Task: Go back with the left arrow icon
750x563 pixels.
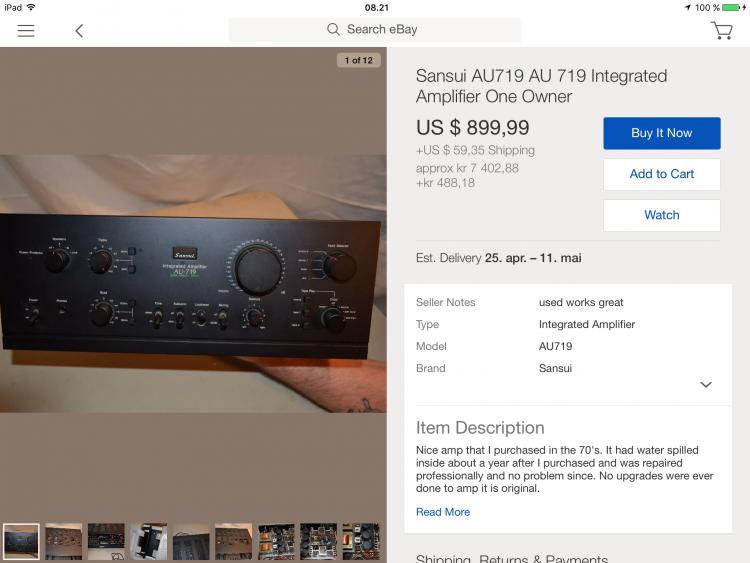Action: pos(79,31)
